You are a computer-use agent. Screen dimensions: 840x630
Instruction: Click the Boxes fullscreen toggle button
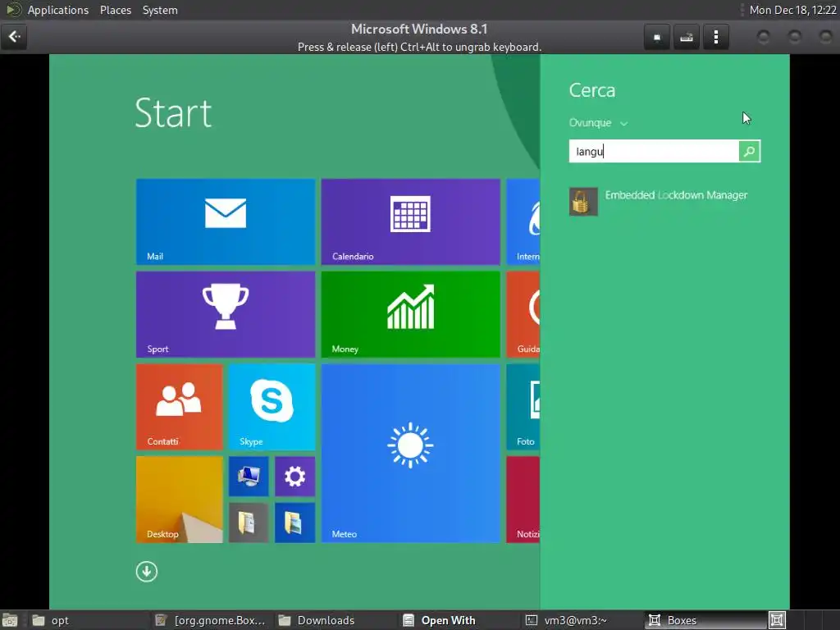[657, 37]
